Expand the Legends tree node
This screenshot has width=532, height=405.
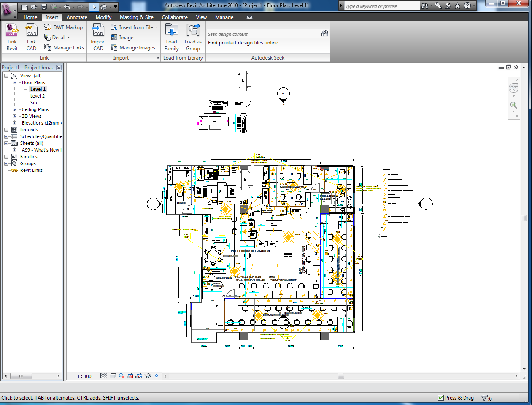[6, 130]
